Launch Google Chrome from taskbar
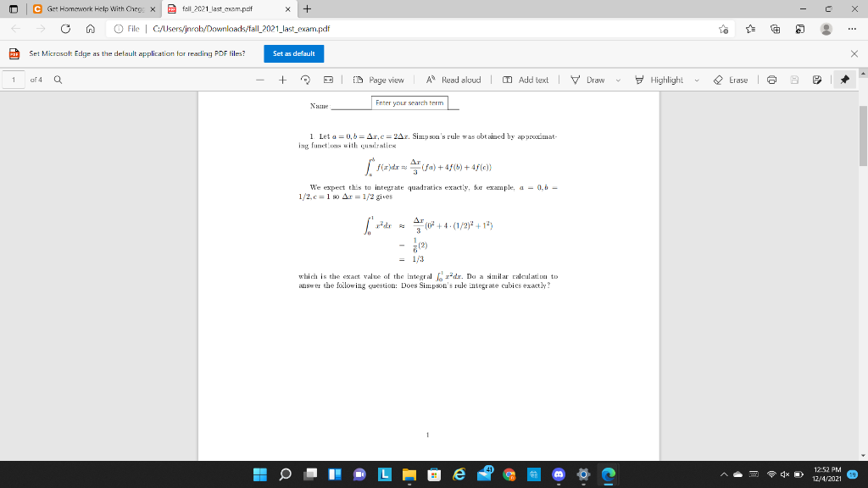Screen dimensions: 868x488 (509, 474)
